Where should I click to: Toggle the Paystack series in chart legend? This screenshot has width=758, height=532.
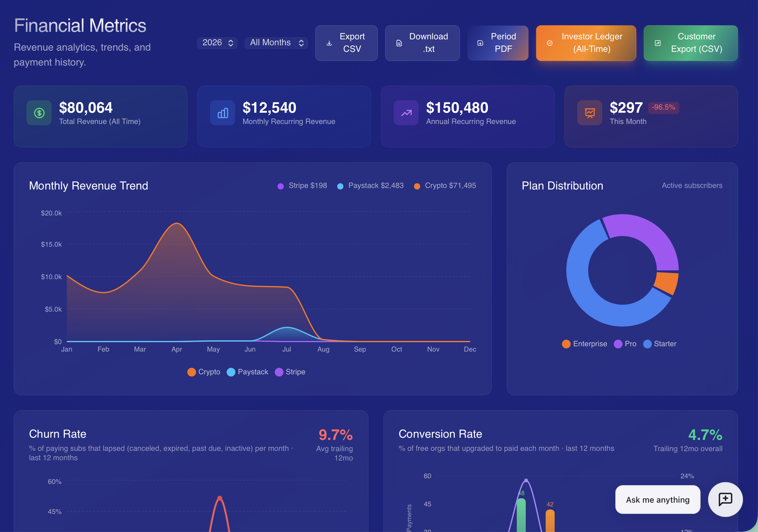pyautogui.click(x=248, y=372)
